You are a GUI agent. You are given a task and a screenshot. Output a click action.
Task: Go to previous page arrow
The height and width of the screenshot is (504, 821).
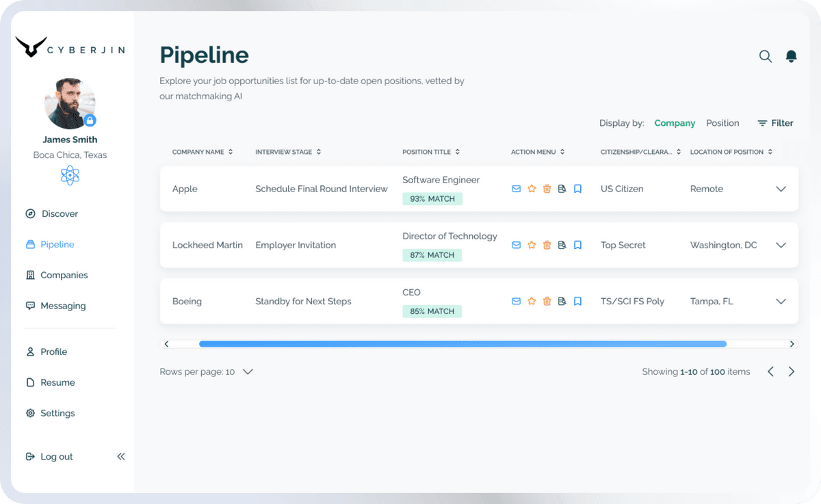770,371
